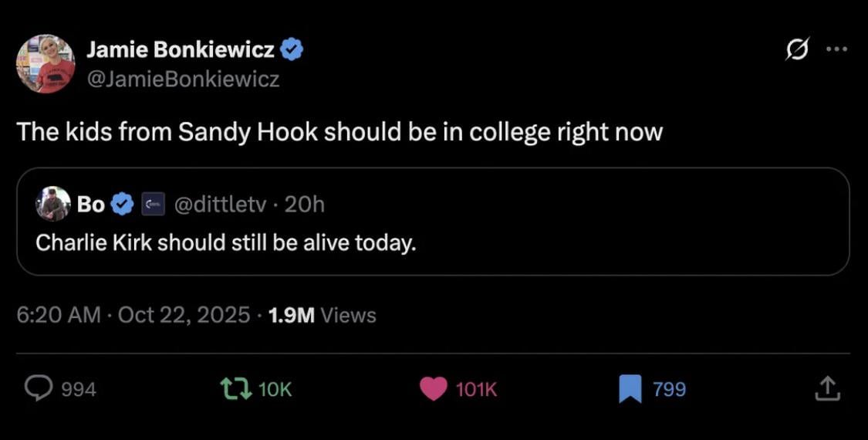Click the 20h timestamp on quoted post
The height and width of the screenshot is (440, 868).
click(x=304, y=204)
